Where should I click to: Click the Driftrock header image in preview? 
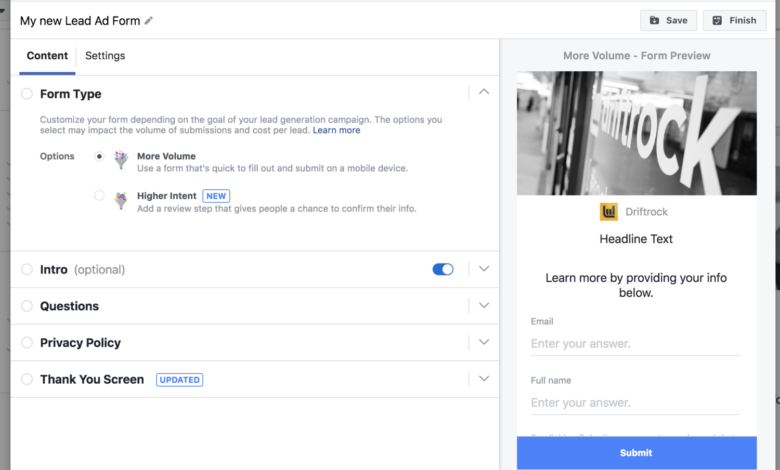tap(637, 133)
